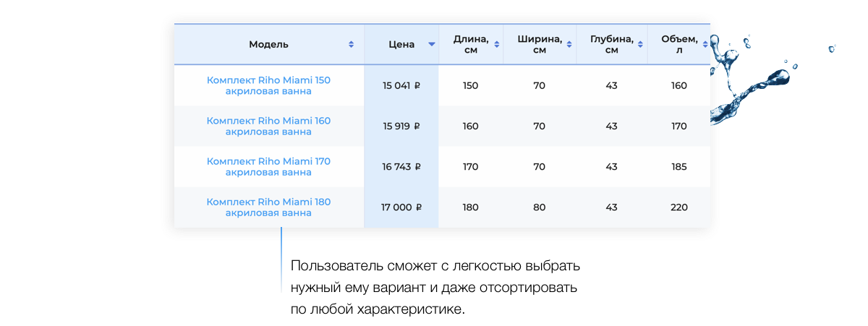Click the Цена column sort arrow

432,45
